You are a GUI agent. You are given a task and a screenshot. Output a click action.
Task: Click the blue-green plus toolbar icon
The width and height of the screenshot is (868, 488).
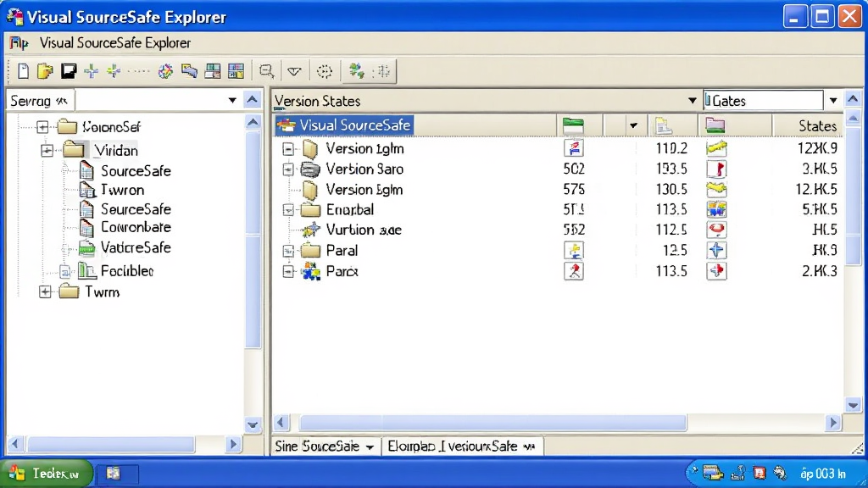(92, 71)
